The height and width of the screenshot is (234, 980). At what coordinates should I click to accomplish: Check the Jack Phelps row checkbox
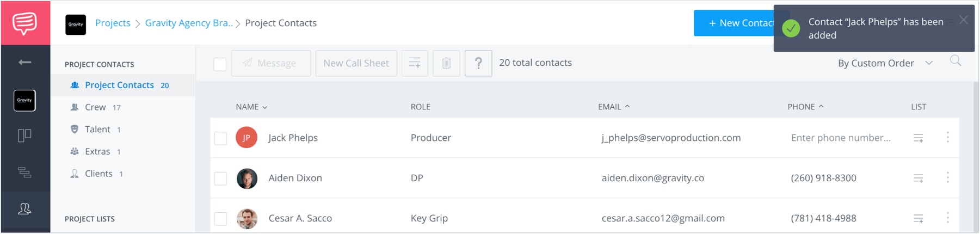220,138
